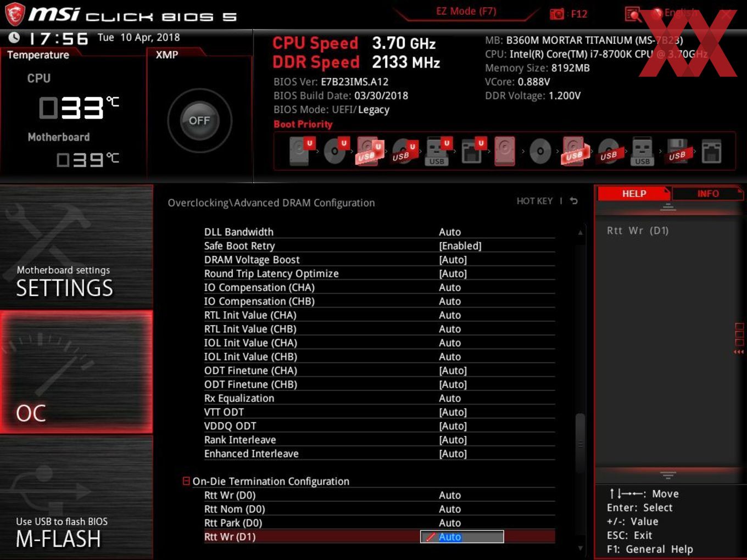747x560 pixels.
Task: Select the UEFI hard disk boot device icon
Action: [301, 151]
